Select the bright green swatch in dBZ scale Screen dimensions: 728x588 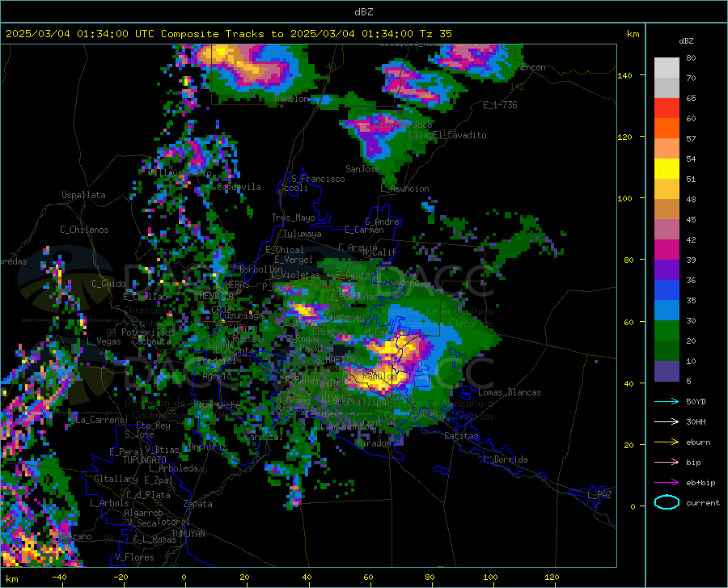[x=667, y=331]
